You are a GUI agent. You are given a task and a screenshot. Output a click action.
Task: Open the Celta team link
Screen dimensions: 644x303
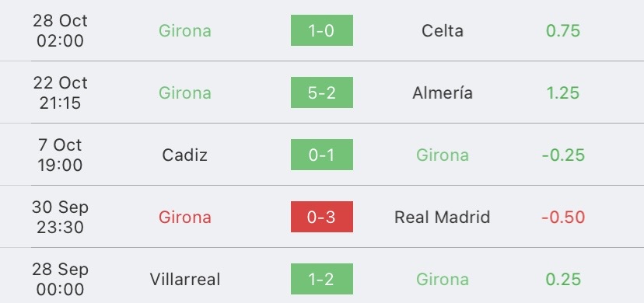click(443, 31)
